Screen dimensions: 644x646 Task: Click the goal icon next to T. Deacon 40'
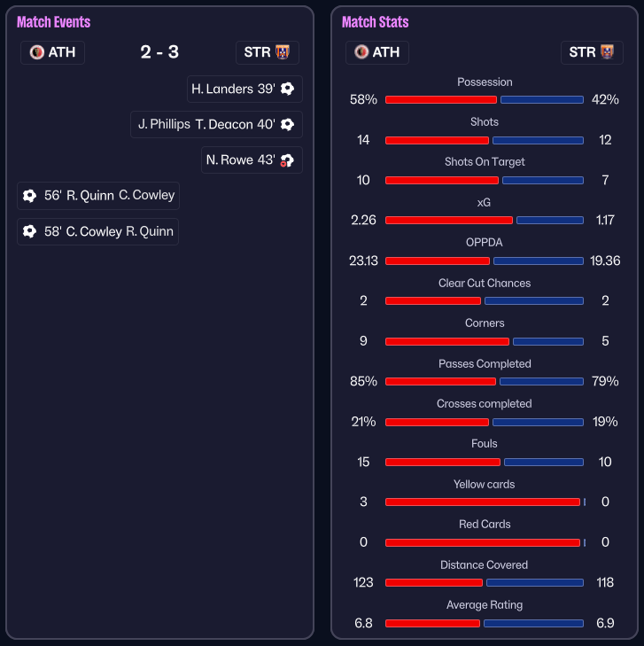pos(287,125)
